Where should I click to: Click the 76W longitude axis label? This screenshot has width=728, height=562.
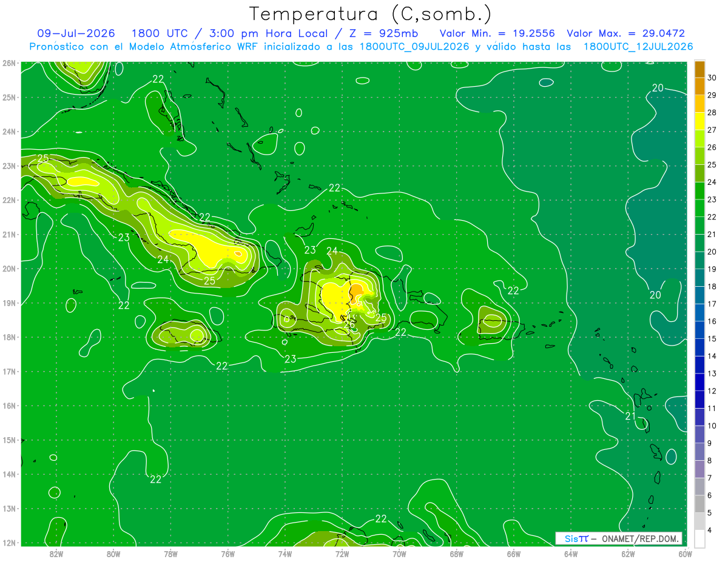tap(228, 553)
